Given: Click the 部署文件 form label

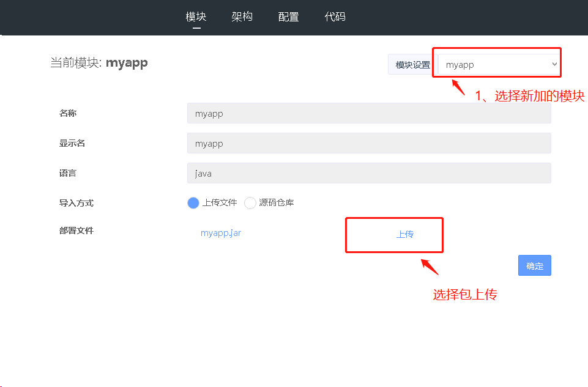Looking at the screenshot, I should [x=76, y=230].
